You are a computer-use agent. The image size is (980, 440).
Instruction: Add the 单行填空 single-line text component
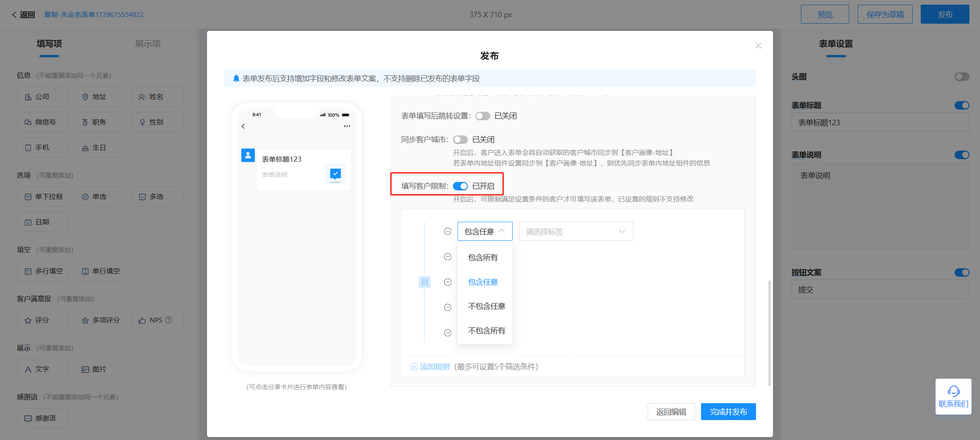100,271
